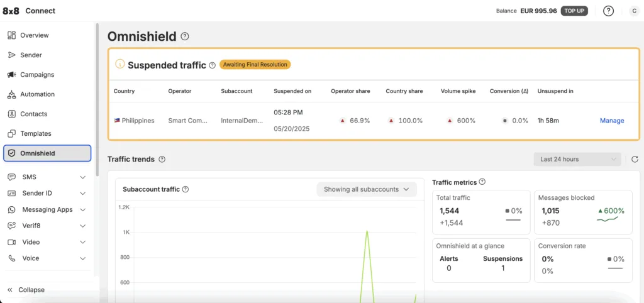Collapse the sidebar with the Collapse button
Viewport: 644px width, 303px height.
point(26,290)
